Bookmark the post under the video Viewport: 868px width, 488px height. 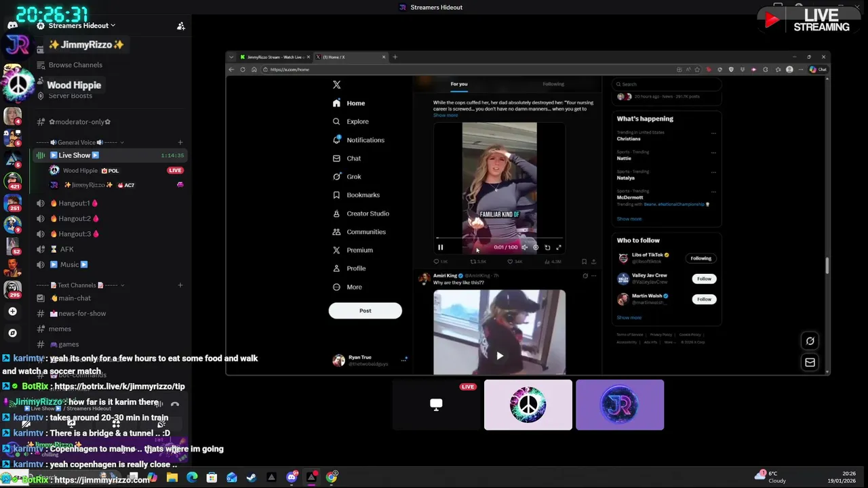[584, 262]
